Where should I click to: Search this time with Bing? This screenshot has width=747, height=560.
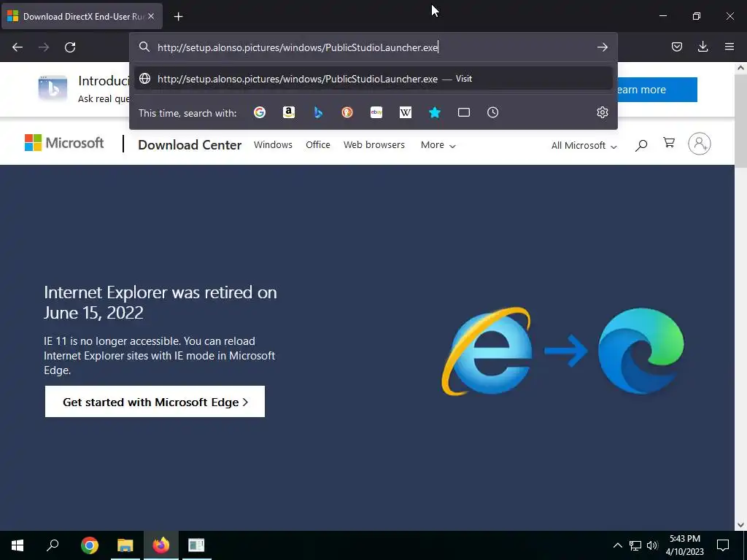point(318,112)
